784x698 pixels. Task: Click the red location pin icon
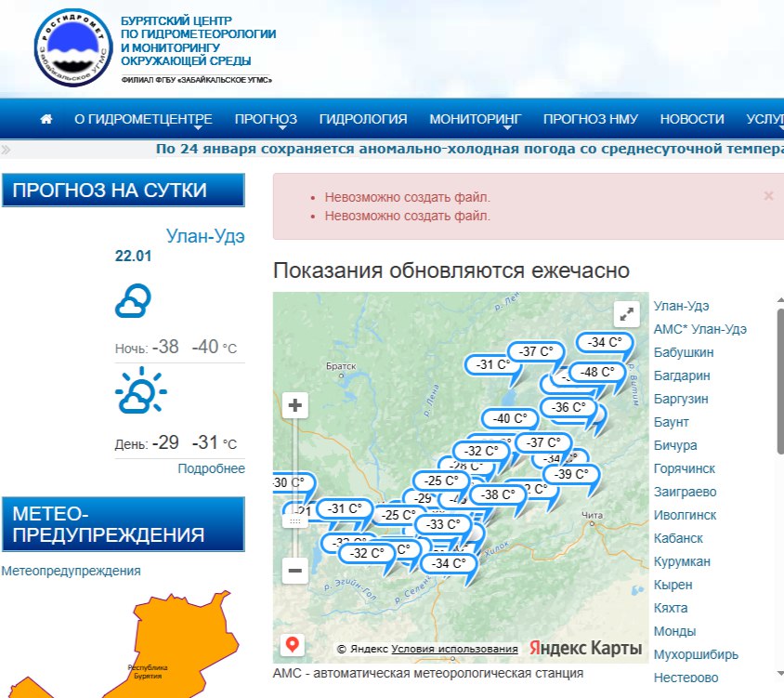[293, 644]
